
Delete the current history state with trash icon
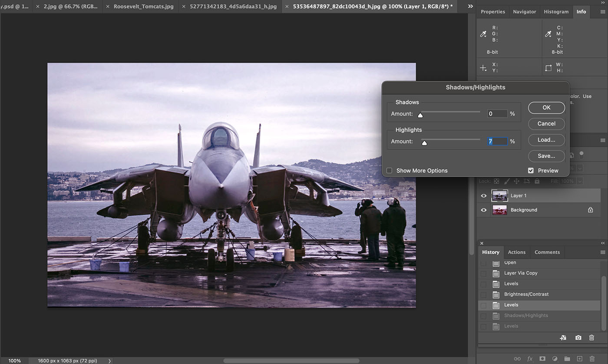coord(591,338)
